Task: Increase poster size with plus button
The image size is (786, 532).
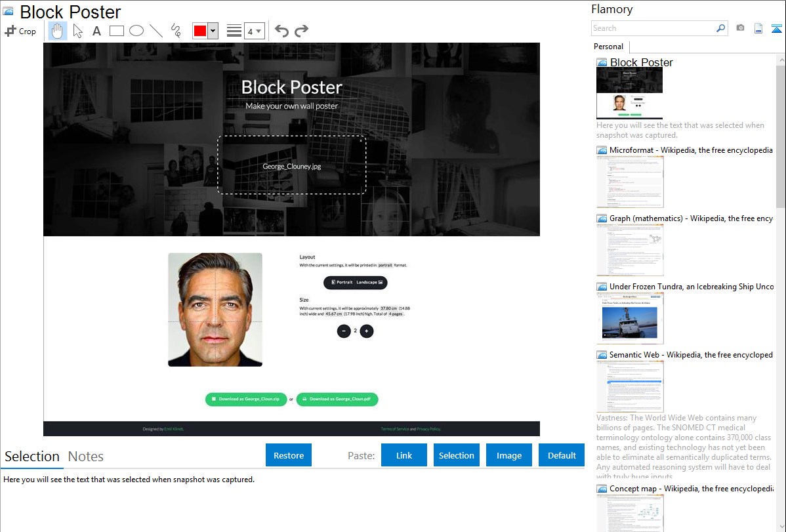Action: coord(367,331)
